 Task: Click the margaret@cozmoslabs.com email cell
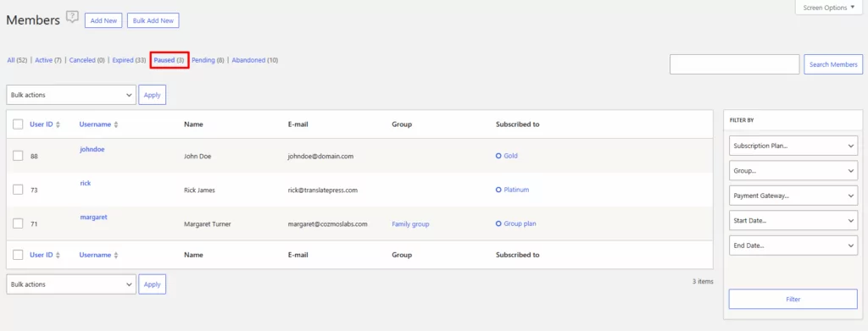pos(328,223)
